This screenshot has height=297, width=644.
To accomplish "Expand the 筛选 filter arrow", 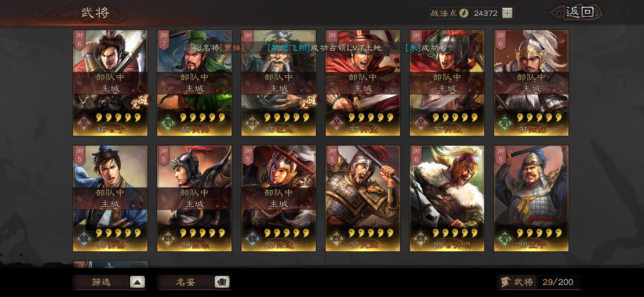I will [x=137, y=282].
